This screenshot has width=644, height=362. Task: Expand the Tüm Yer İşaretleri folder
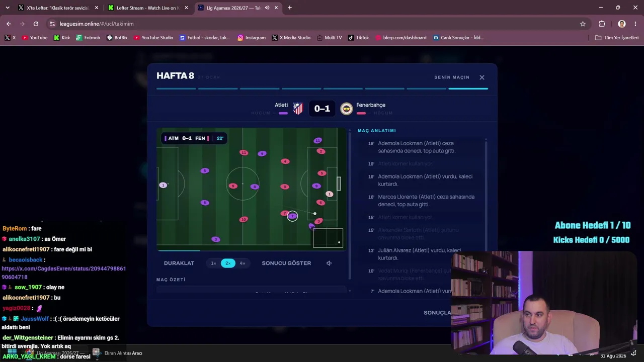pyautogui.click(x=617, y=38)
